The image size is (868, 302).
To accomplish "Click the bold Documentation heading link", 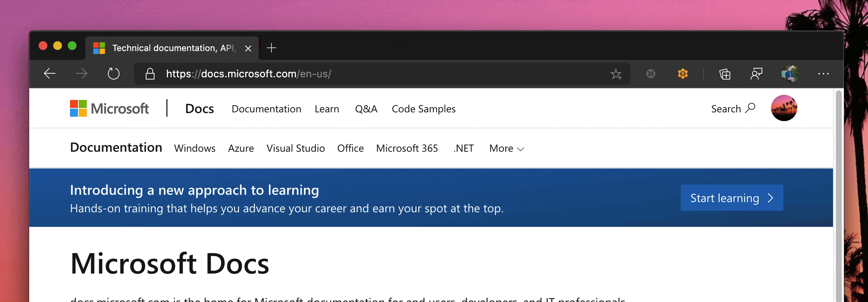I will (116, 147).
